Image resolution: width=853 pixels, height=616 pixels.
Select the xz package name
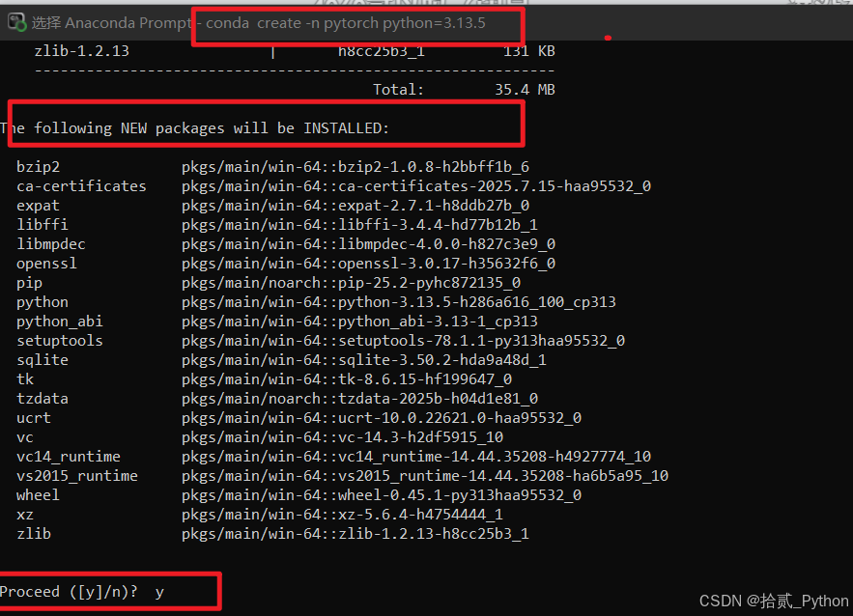(25, 515)
